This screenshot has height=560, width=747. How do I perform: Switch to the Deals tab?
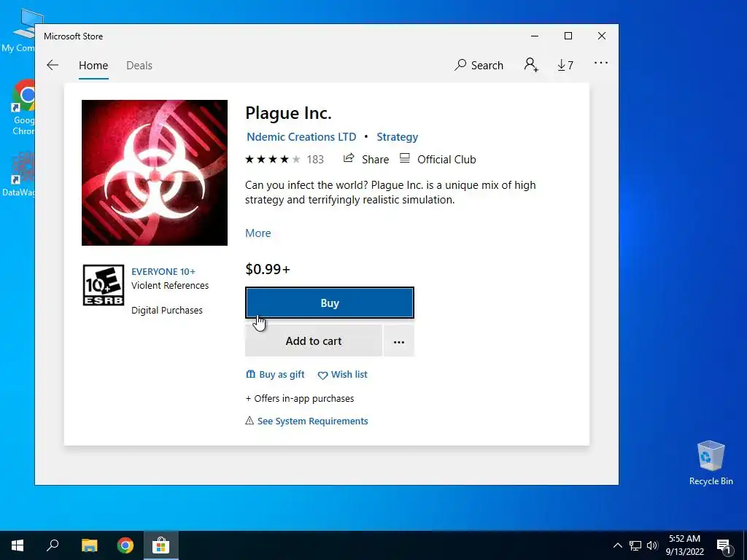tap(139, 65)
